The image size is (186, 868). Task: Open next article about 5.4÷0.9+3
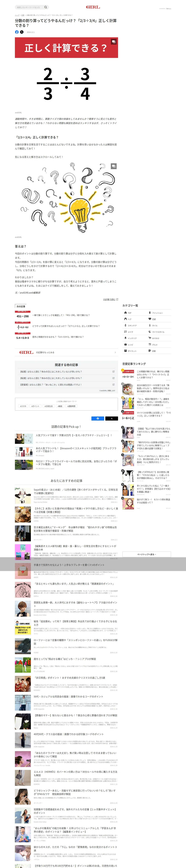click(x=66, y=337)
